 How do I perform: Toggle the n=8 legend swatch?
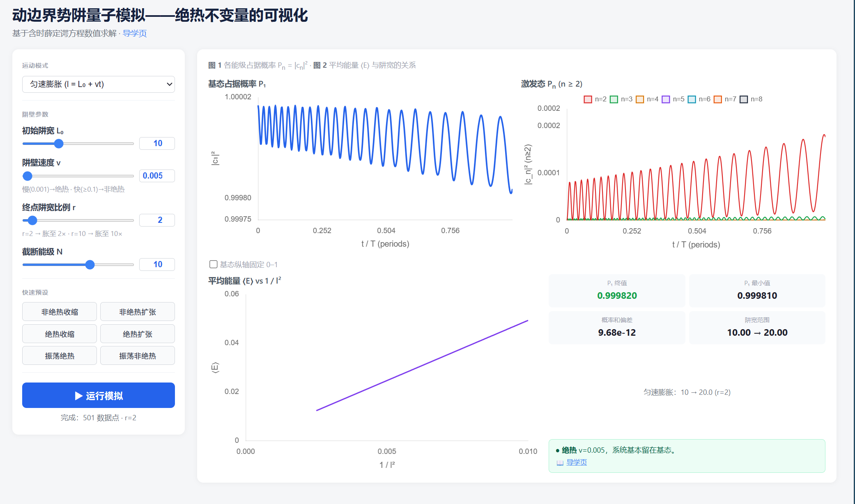744,99
